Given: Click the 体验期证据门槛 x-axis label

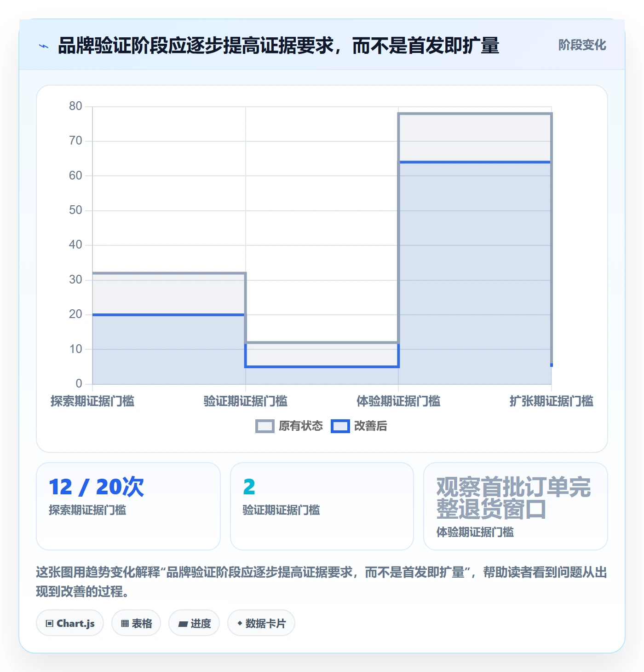Looking at the screenshot, I should (398, 401).
